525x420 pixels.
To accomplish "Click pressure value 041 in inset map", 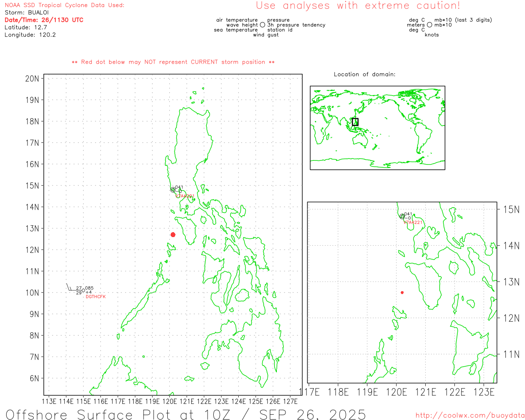I will [x=408, y=214].
